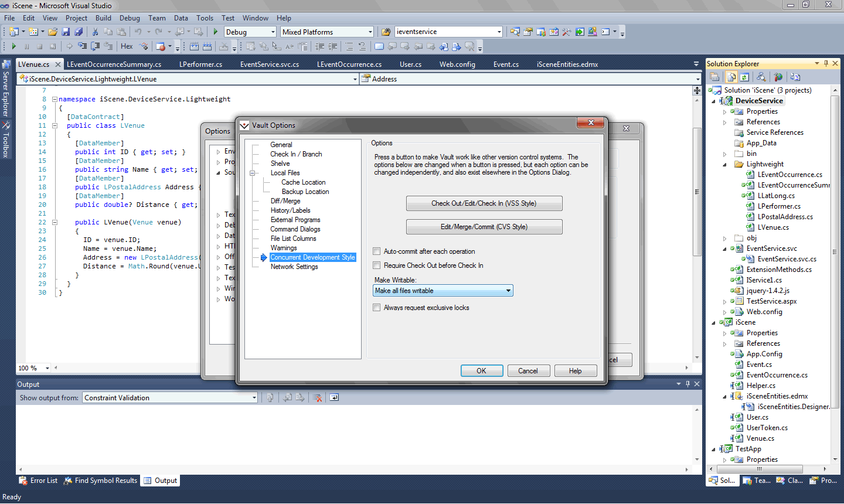Open the Properties Window toolbar icon
The height and width of the screenshot is (504, 844).
click(x=527, y=32)
